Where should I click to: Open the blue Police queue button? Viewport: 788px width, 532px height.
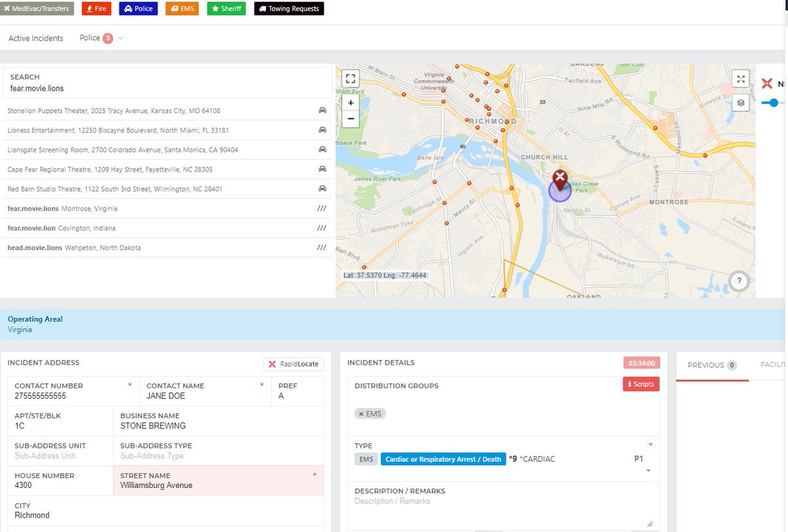[139, 9]
